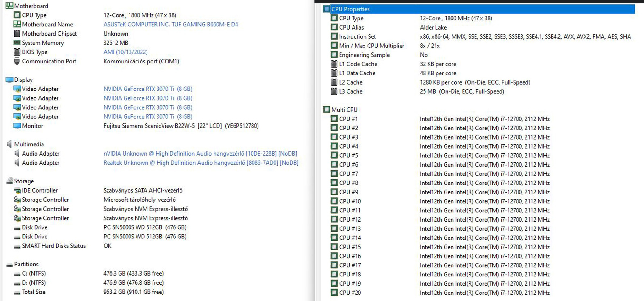Click the Unknown motherboard chipset value
The width and height of the screenshot is (644, 301).
116,33
